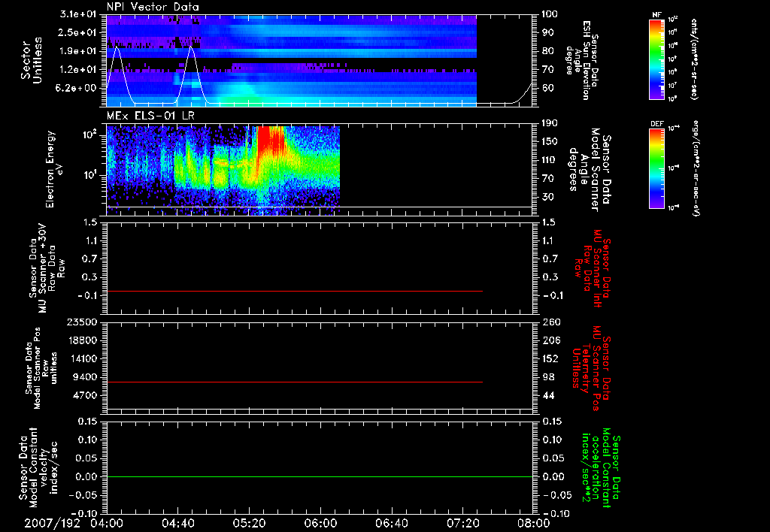The width and height of the screenshot is (770, 532).
Task: Click the NPI sector spectrogram image
Action: tap(292, 61)
